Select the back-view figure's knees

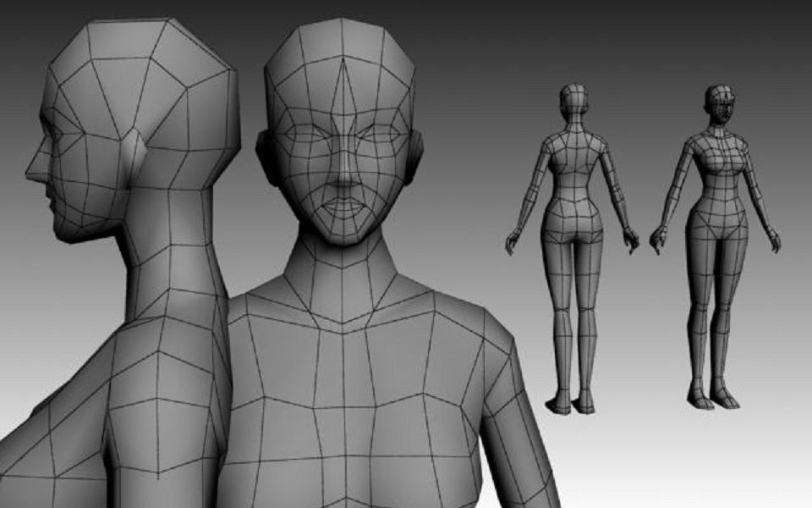(x=573, y=312)
